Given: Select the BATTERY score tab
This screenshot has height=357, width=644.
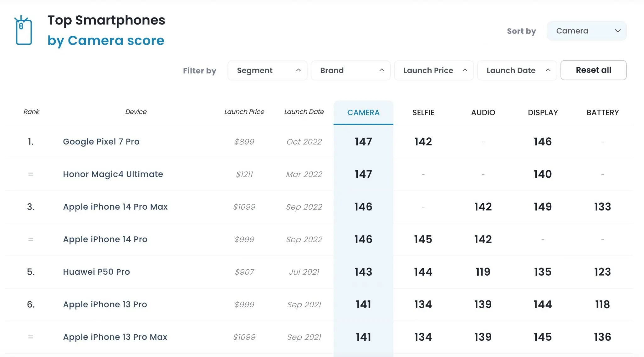Looking at the screenshot, I should point(602,113).
